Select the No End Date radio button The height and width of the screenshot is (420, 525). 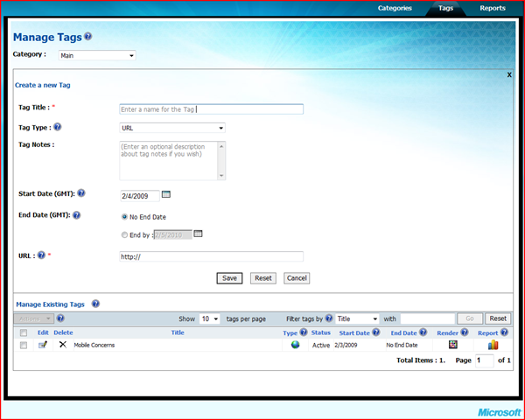[x=124, y=217]
